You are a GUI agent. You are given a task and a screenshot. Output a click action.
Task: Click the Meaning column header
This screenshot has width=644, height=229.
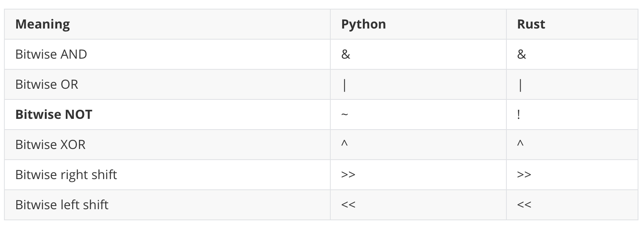point(42,24)
